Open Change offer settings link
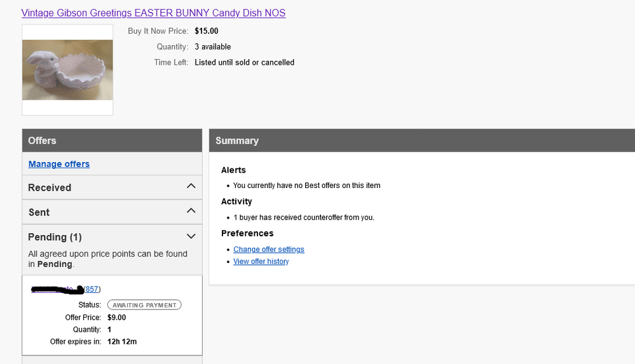The height and width of the screenshot is (364, 635). click(268, 250)
